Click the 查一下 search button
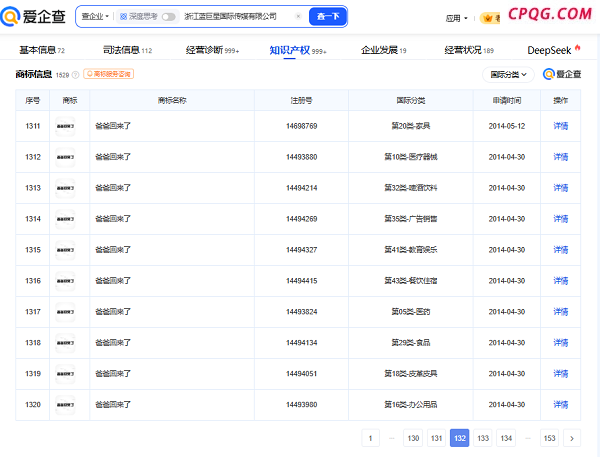600x457 pixels. (328, 16)
